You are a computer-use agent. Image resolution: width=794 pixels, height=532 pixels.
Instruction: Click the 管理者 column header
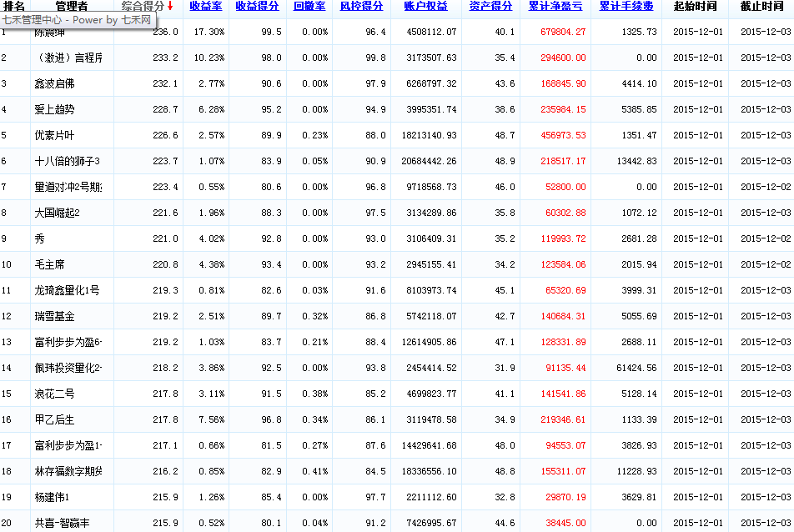tap(72, 6)
